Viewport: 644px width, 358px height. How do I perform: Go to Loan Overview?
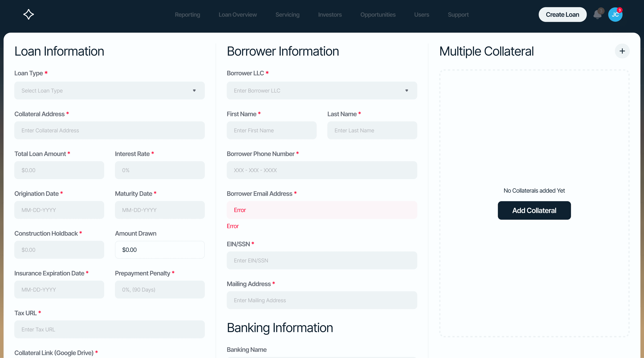click(x=237, y=15)
